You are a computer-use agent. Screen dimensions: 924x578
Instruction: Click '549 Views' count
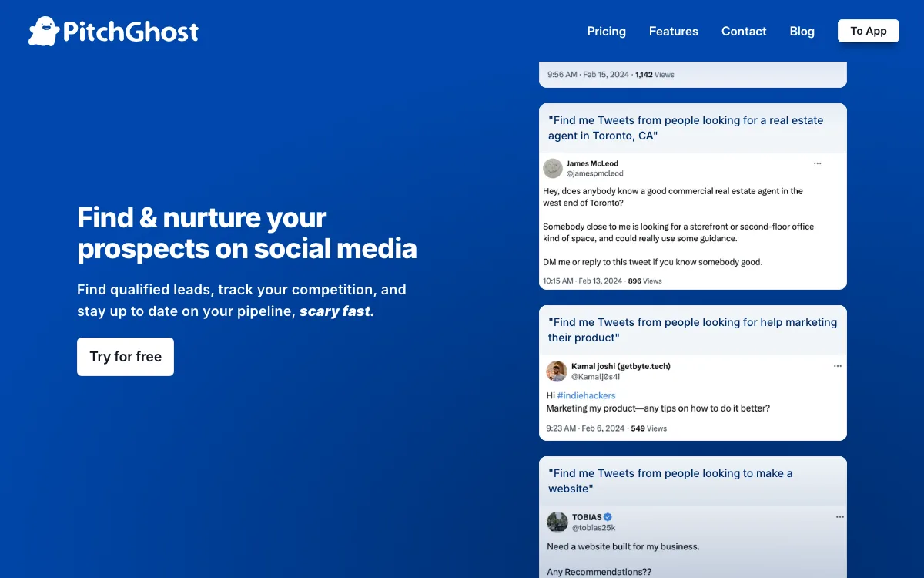[x=648, y=428]
